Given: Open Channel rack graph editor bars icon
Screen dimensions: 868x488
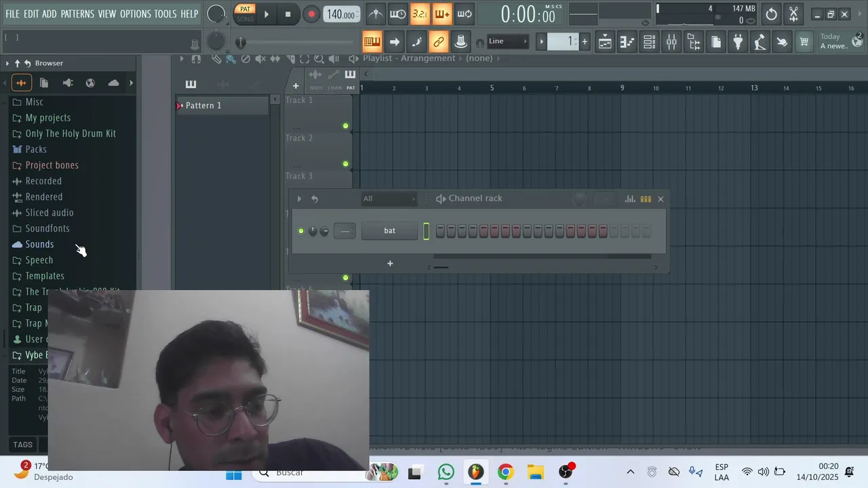Looking at the screenshot, I should tap(630, 199).
